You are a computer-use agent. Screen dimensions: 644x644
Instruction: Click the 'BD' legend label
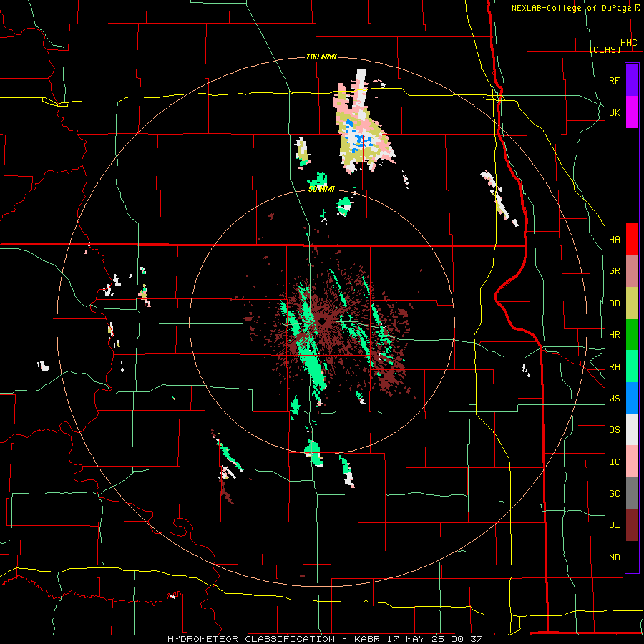(614, 303)
